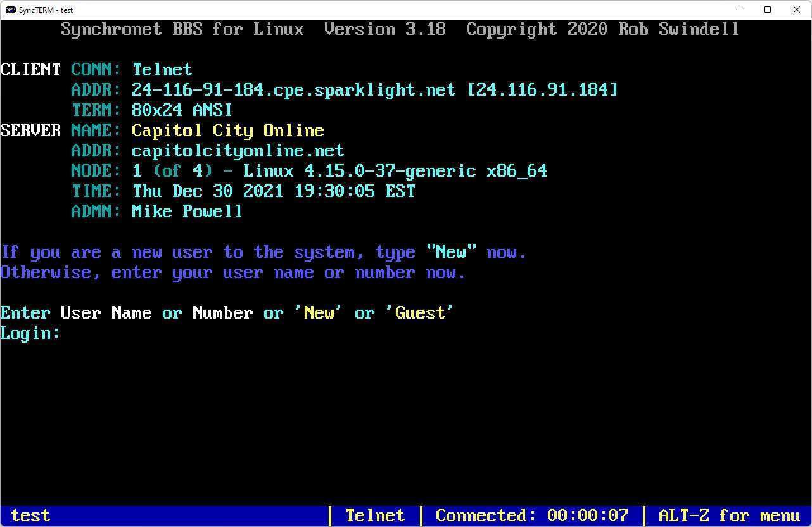This screenshot has width=812, height=527.
Task: Click the SyncTERM app icon in title bar
Action: pyautogui.click(x=10, y=10)
